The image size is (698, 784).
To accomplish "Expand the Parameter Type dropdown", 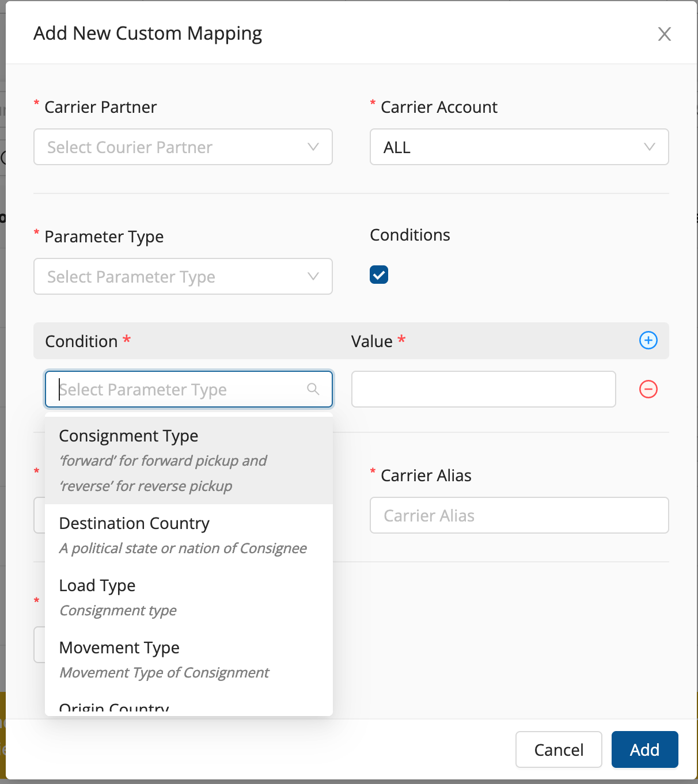I will (183, 276).
